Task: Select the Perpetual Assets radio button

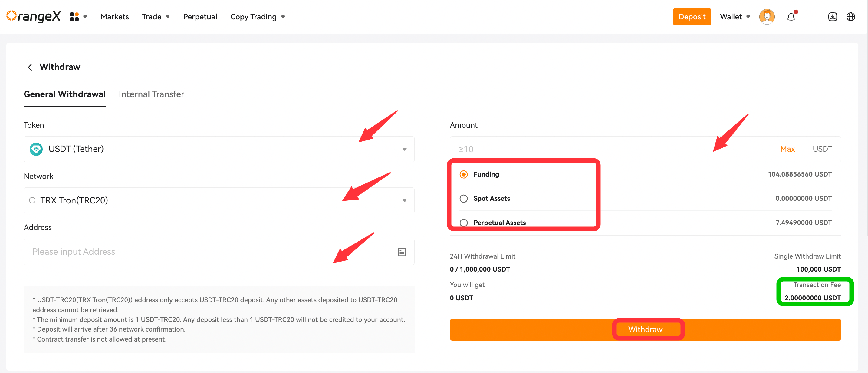Action: pyautogui.click(x=464, y=223)
